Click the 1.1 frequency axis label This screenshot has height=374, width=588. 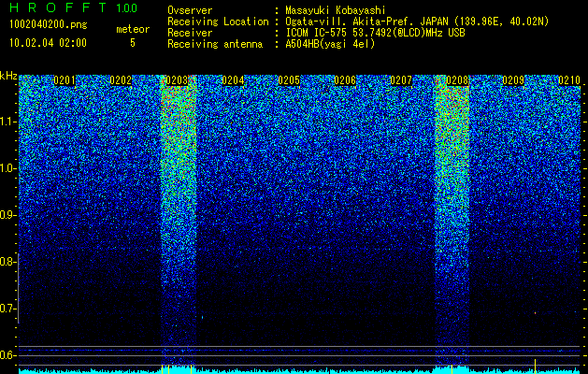pos(7,122)
